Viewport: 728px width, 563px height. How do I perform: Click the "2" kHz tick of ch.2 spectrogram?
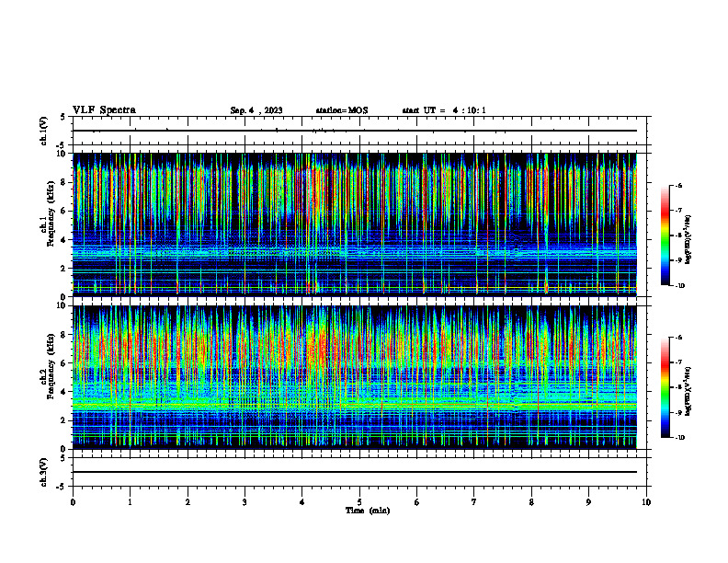[x=64, y=420]
